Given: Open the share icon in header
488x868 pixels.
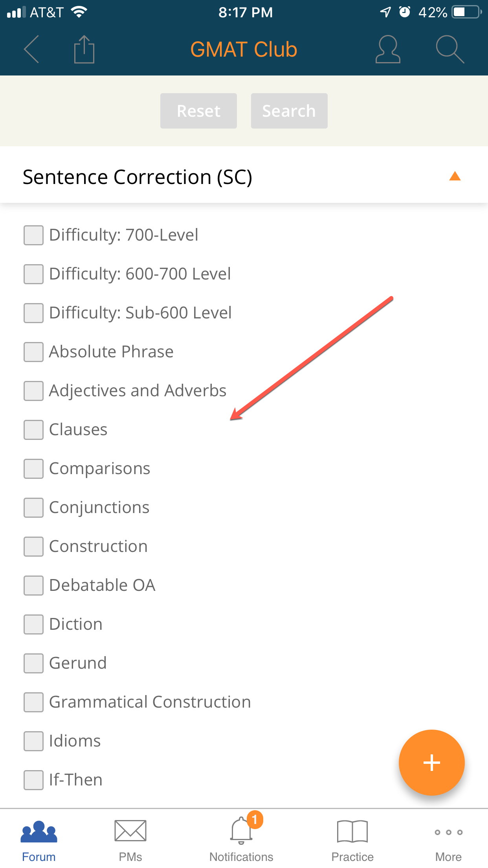Looking at the screenshot, I should [x=84, y=49].
